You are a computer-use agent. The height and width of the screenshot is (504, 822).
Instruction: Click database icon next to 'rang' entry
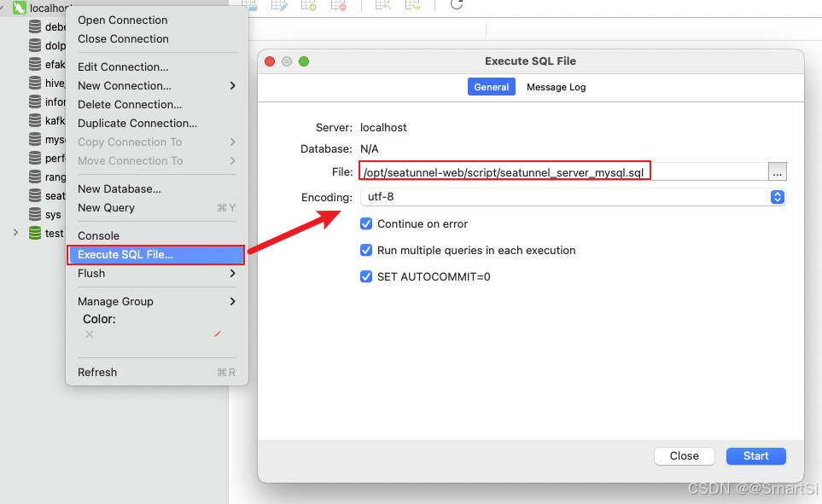point(35,177)
